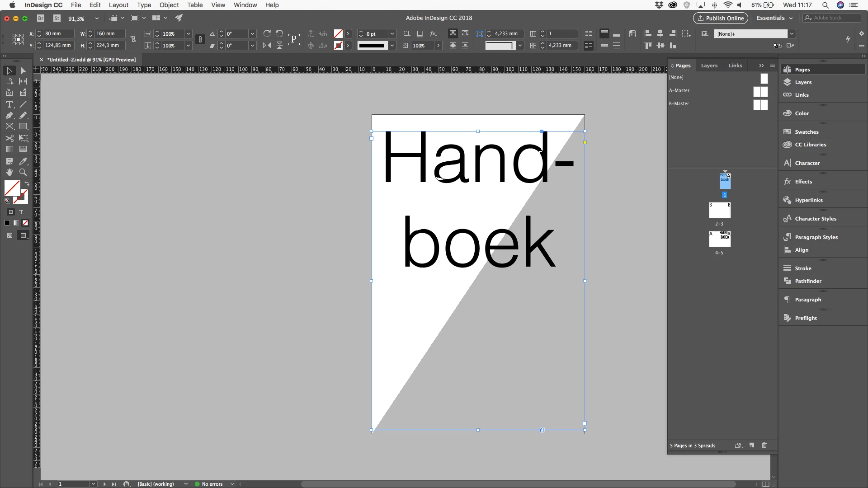The height and width of the screenshot is (488, 868).
Task: Expand the stroke weight dropdown
Action: pos(392,34)
